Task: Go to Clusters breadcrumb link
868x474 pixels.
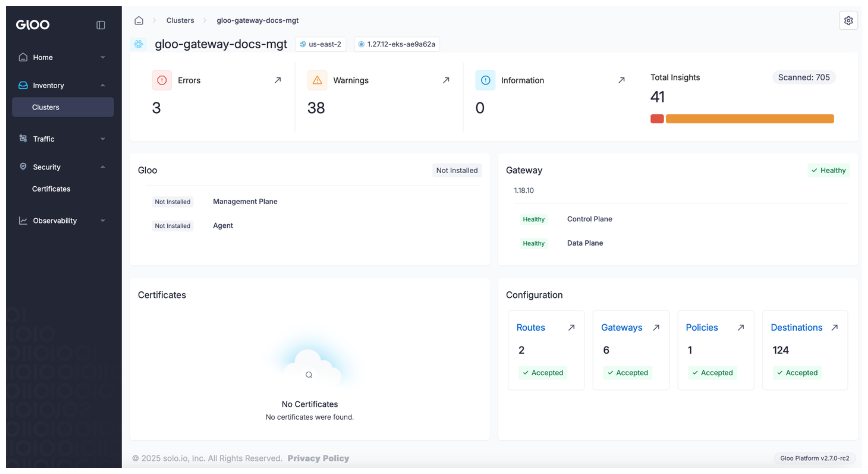Action: 180,20
